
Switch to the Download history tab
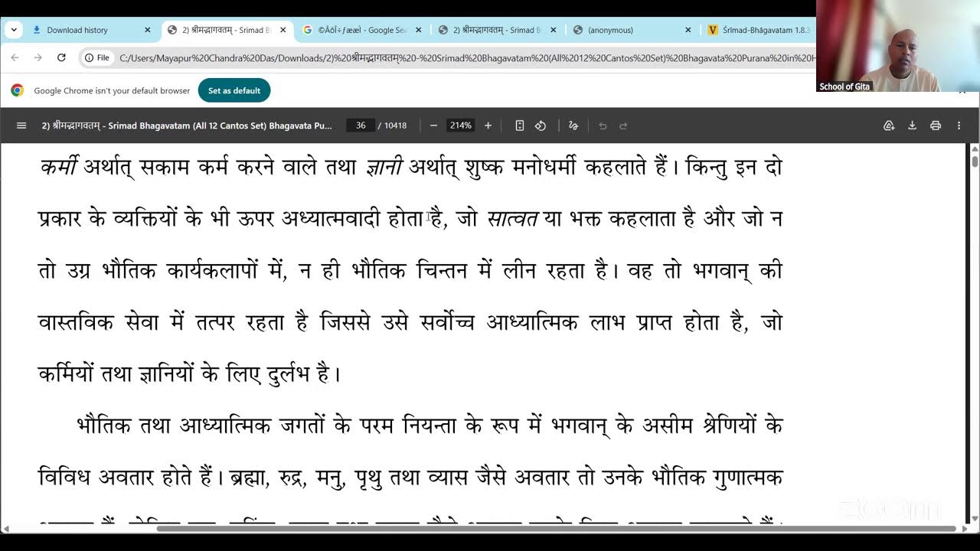(x=92, y=30)
